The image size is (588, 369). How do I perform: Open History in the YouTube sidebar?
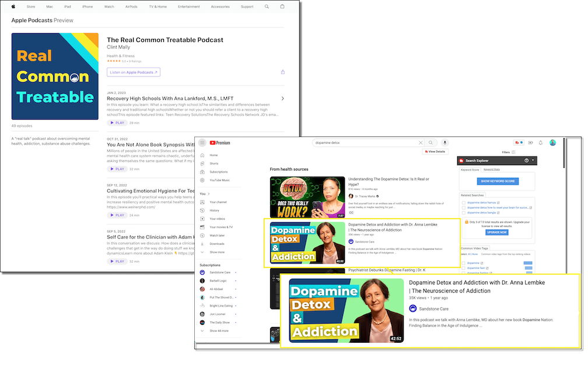(214, 210)
